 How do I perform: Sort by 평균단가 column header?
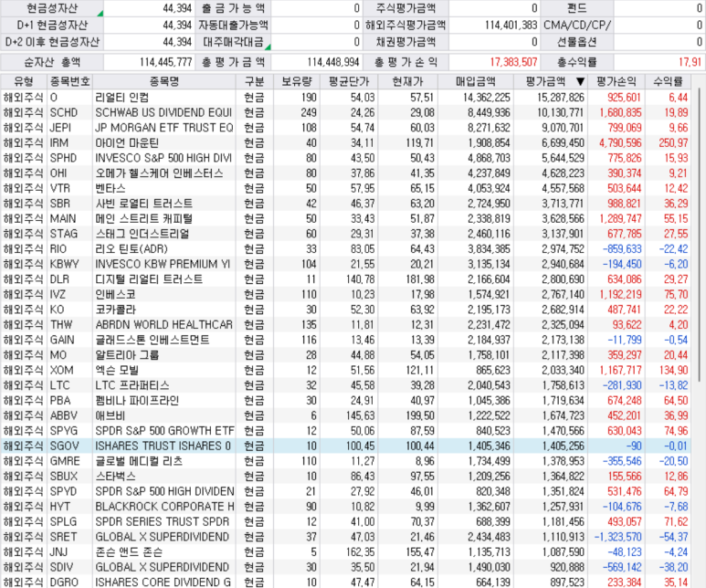(349, 81)
